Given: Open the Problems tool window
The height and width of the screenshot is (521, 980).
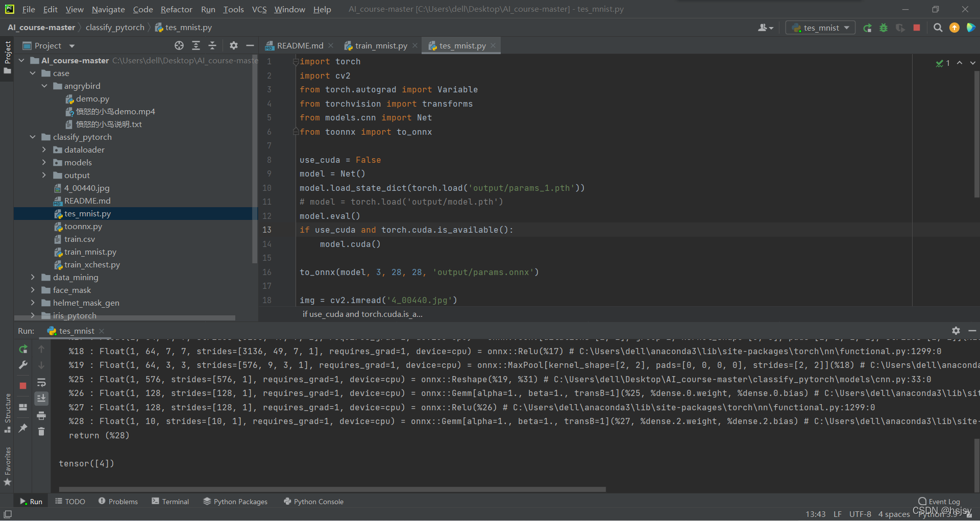Looking at the screenshot, I should (x=118, y=502).
